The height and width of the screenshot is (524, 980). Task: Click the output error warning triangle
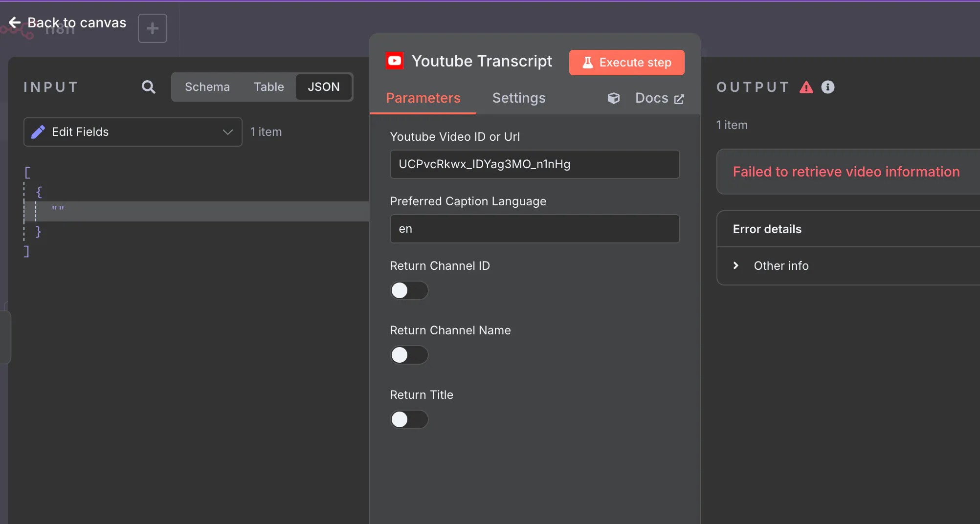806,87
